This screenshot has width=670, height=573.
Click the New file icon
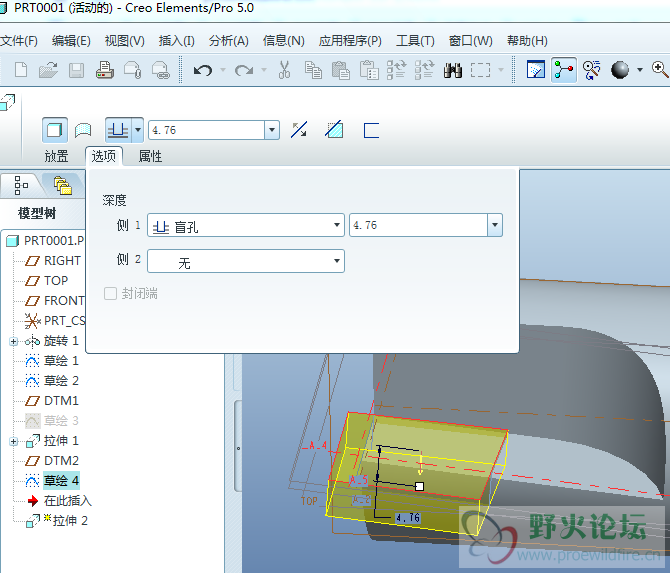point(21,70)
